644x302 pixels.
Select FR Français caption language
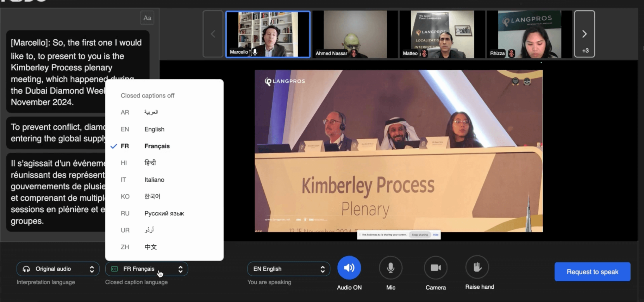click(164, 146)
